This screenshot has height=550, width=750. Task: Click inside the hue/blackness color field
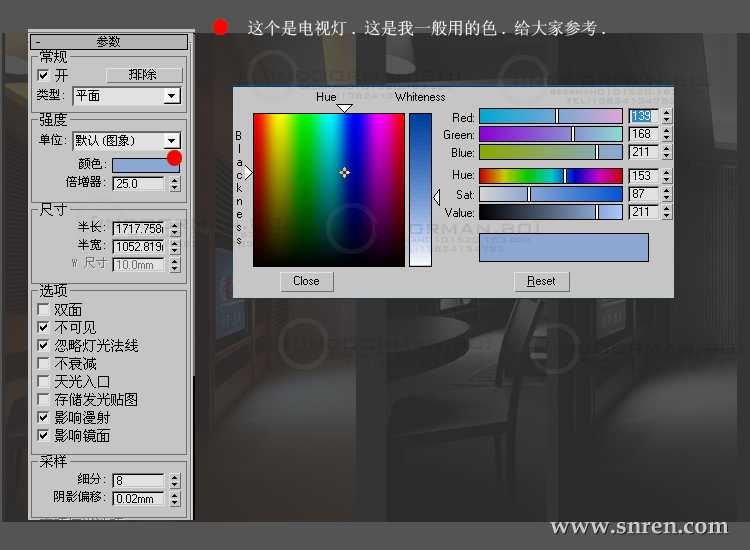tap(329, 190)
